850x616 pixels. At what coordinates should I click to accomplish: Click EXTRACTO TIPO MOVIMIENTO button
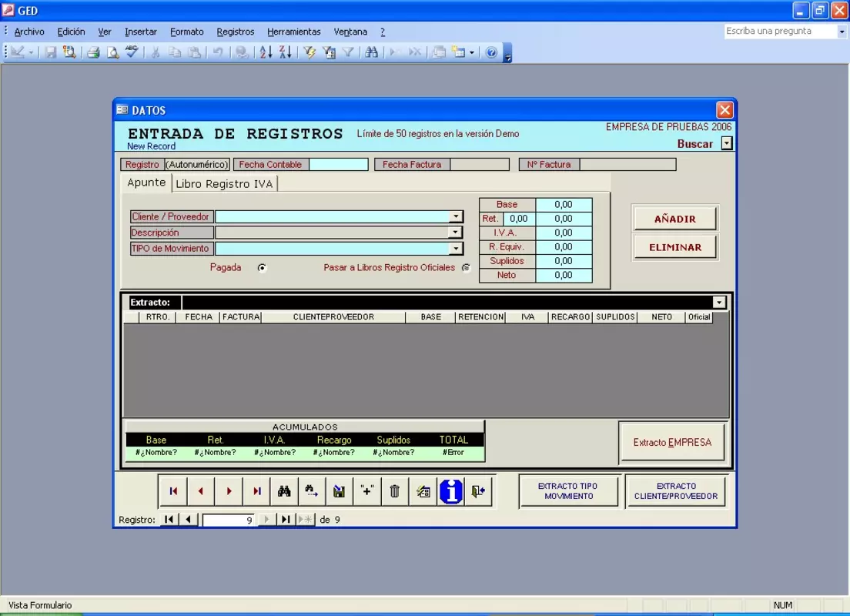point(568,491)
